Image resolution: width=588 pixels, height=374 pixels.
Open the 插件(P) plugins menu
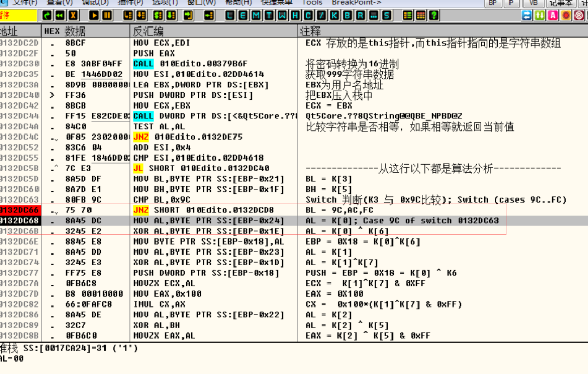[130, 3]
